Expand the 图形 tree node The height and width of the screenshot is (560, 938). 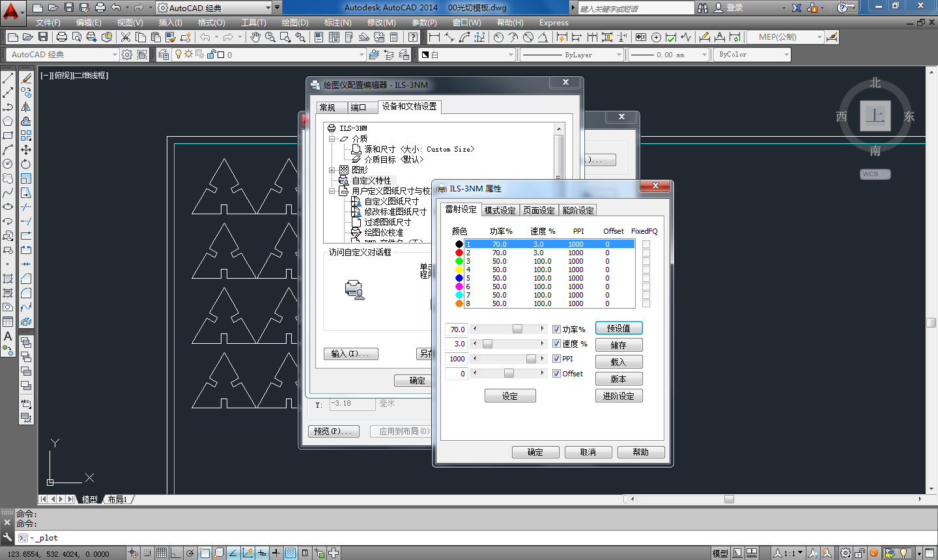pos(332,170)
